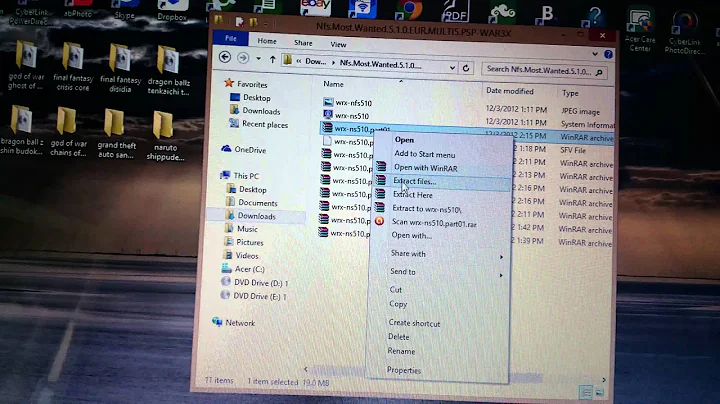Select naruto shippuden desktop folder
Viewport: 720px width, 404px height.
[x=165, y=136]
